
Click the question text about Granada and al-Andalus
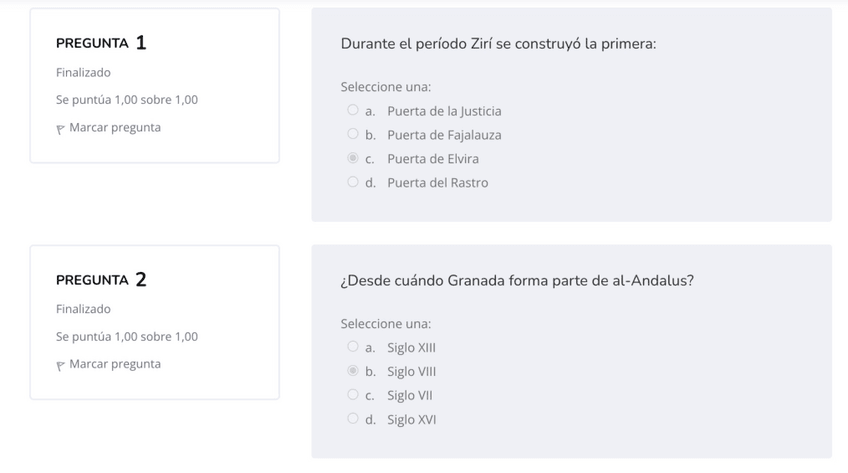517,280
